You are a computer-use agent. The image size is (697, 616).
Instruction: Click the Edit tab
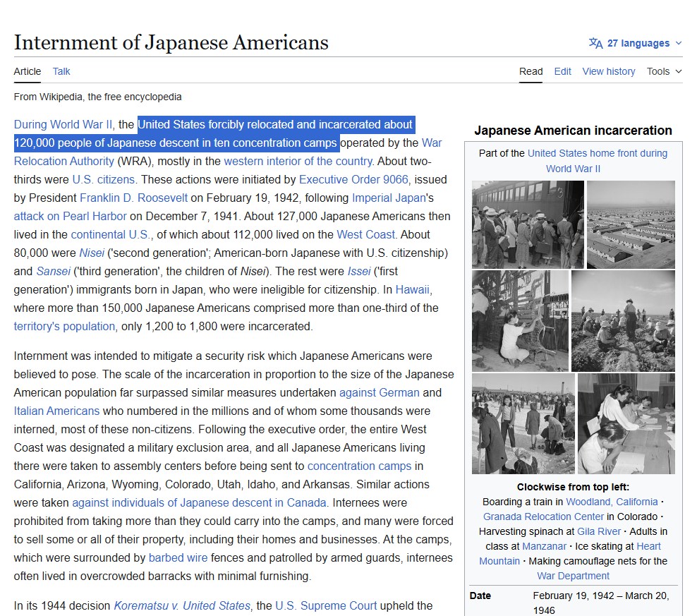562,71
